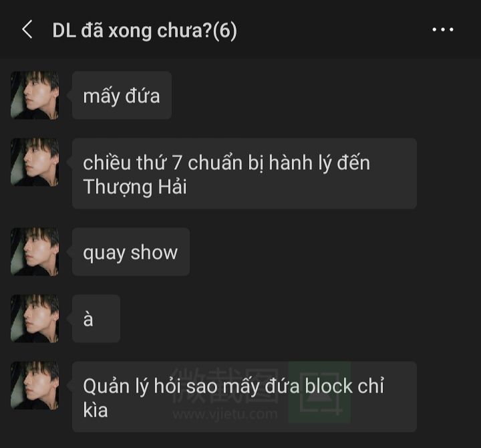
Task: Click the green watermark logo square
Action: tap(319, 392)
